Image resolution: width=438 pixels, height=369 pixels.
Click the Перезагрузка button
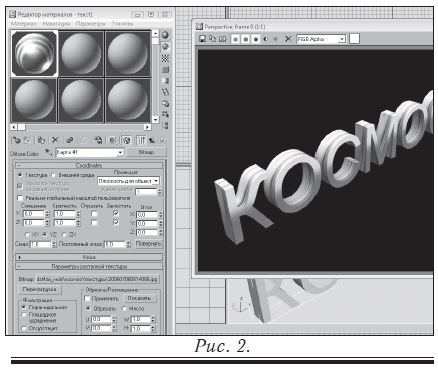[x=40, y=289]
